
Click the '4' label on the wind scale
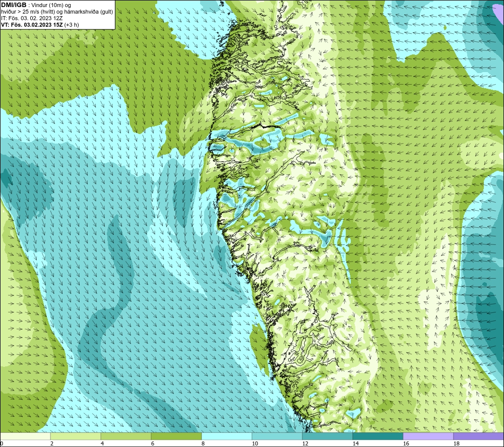point(102,444)
